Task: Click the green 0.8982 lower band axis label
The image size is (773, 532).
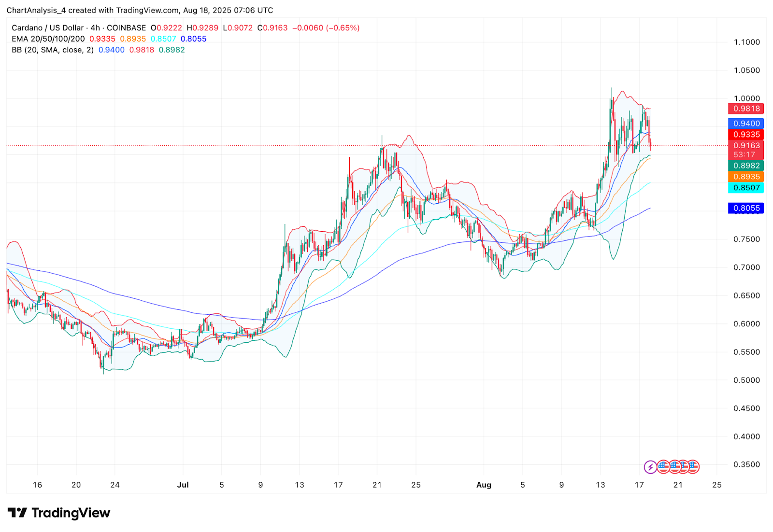Action: [746, 166]
